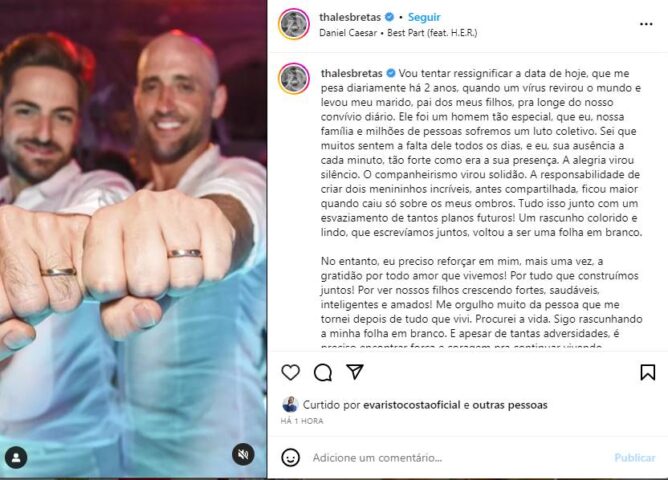Click thalesbretas avatar beside the caption

[294, 79]
